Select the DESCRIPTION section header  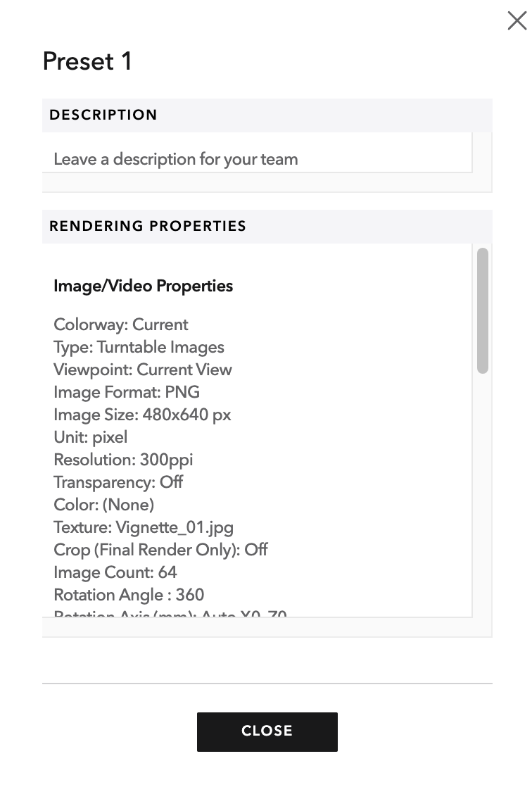tap(103, 115)
